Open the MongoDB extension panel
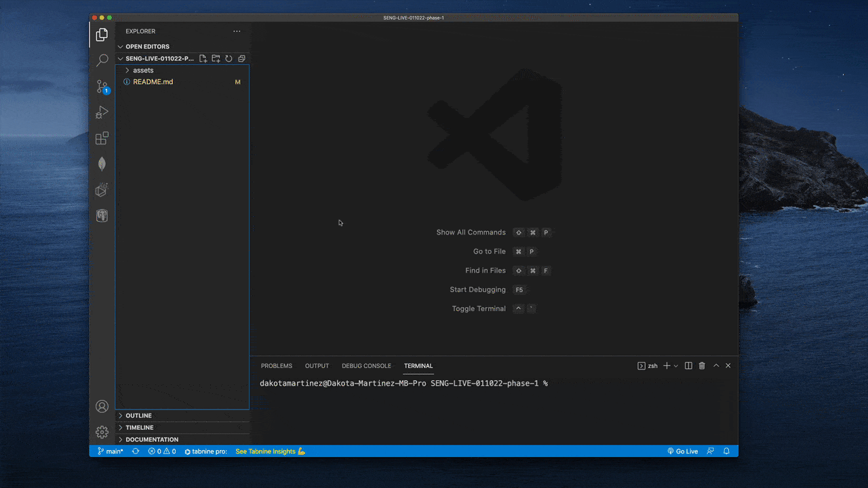Viewport: 868px width, 488px height. coord(102,163)
